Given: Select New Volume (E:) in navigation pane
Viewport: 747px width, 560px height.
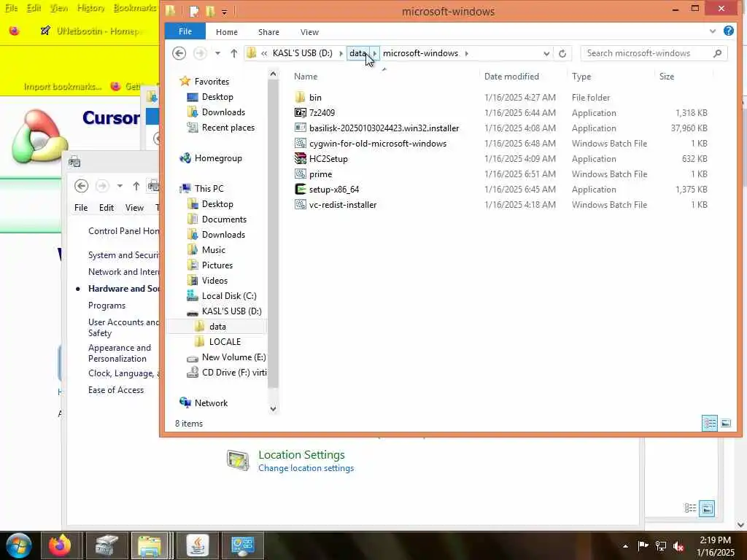Looking at the screenshot, I should coord(233,357).
